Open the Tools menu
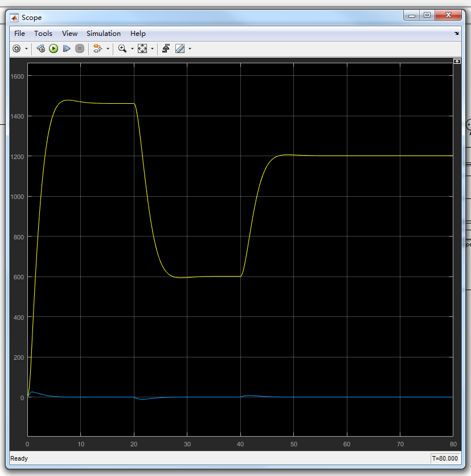 [43, 34]
